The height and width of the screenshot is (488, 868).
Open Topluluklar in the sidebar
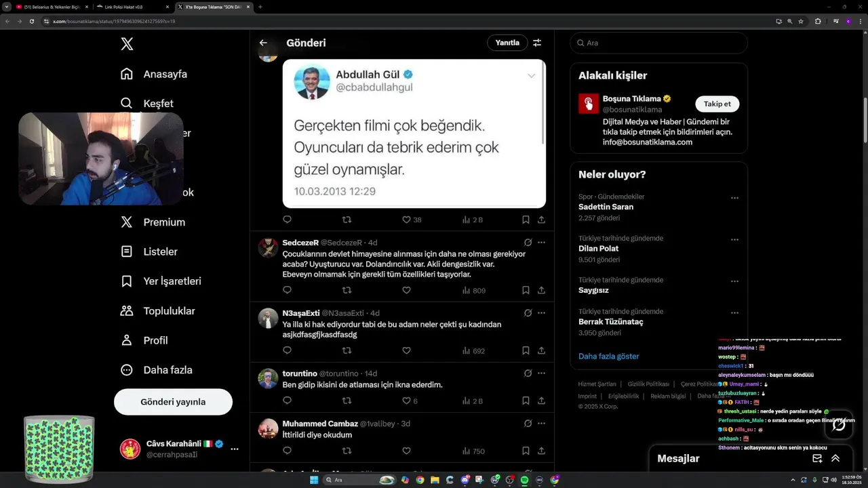[x=157, y=311]
